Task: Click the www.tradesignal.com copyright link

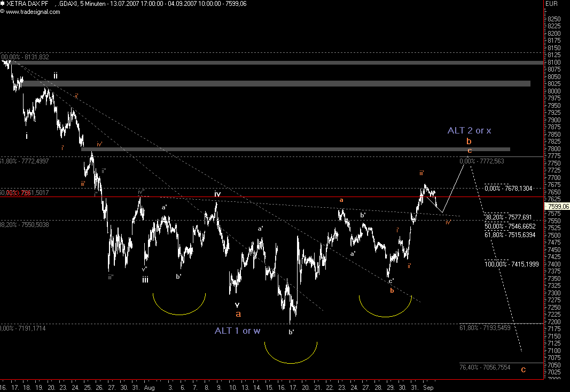Action: tap(34, 11)
